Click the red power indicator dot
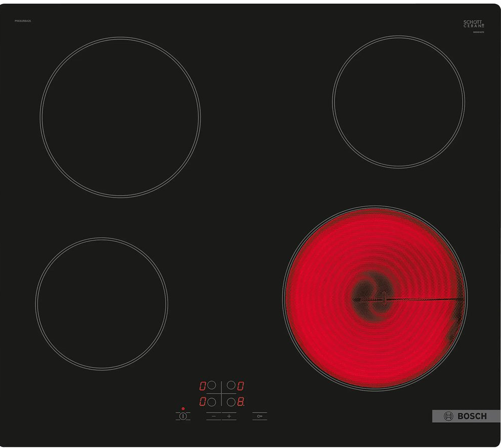This screenshot has height=448, width=501. tap(183, 409)
